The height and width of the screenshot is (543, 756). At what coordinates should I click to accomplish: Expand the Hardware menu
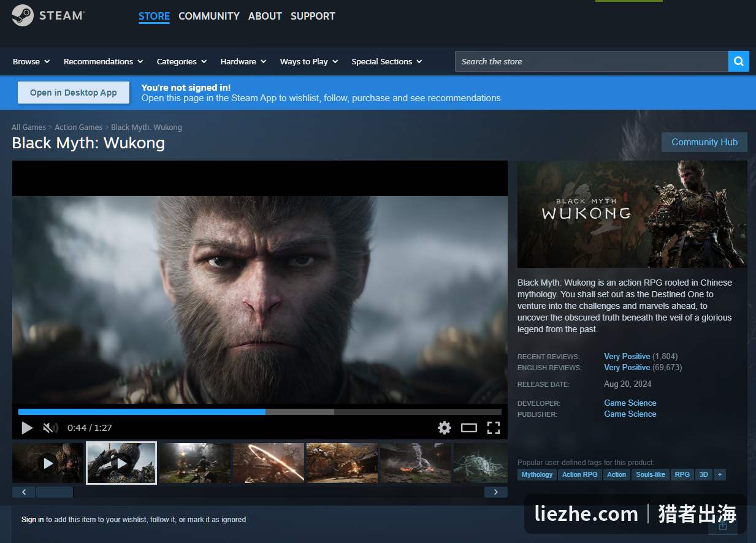coord(243,61)
